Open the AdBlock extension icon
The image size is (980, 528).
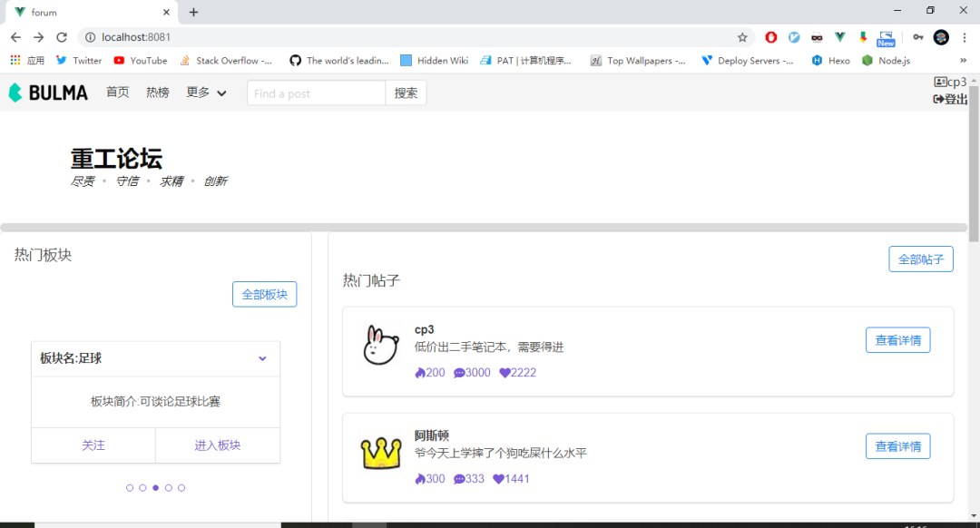point(770,37)
